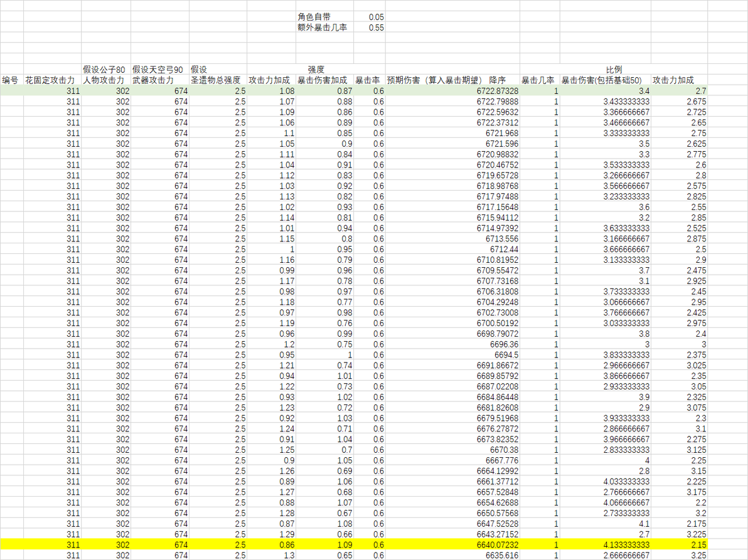Click the 0.05 value cell
This screenshot has height=560, width=748.
pyautogui.click(x=369, y=17)
